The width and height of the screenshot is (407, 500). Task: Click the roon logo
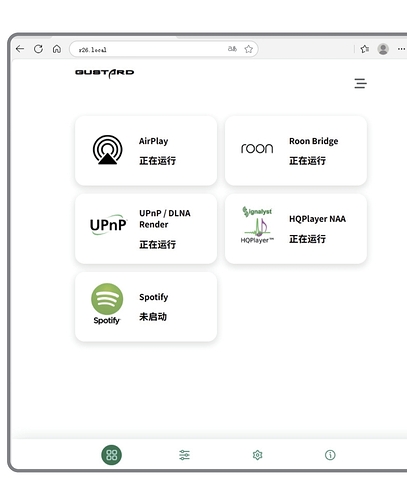257,148
